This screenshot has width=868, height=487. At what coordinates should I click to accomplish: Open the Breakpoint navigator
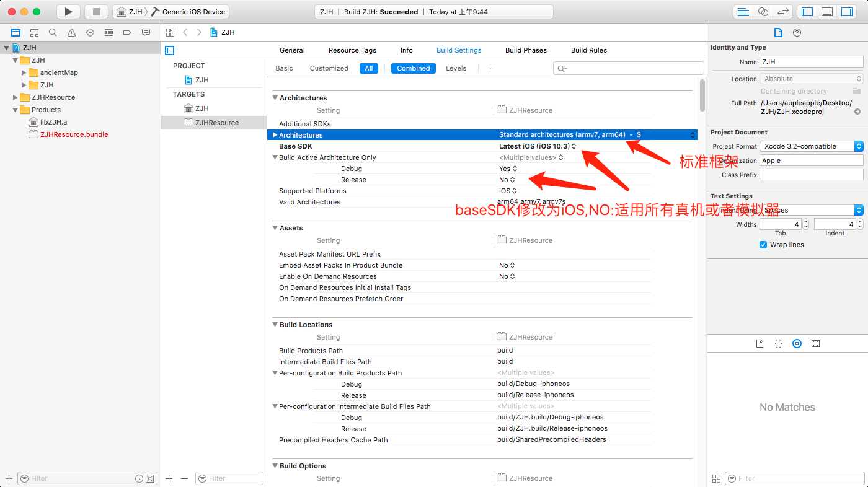click(127, 32)
